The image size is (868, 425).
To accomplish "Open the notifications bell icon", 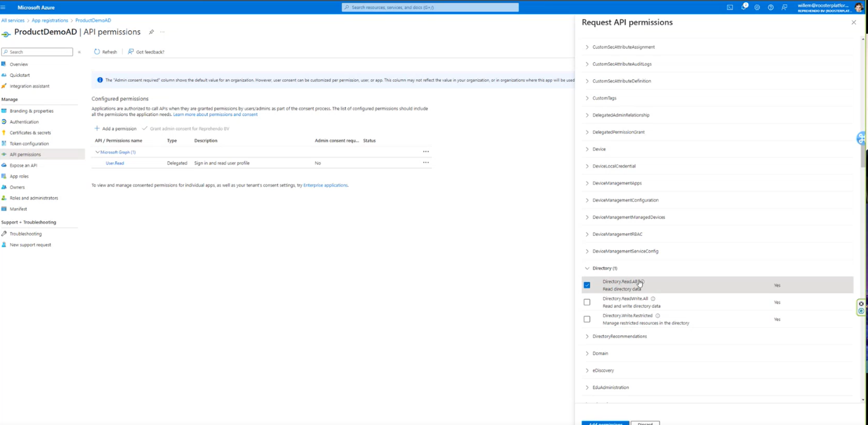I will [x=744, y=7].
